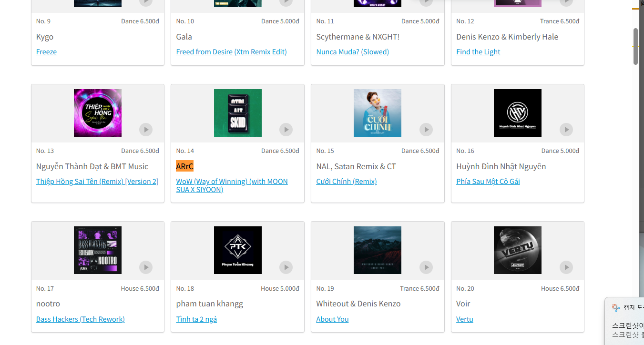The height and width of the screenshot is (345, 644).
Task: Open the Find the Light link
Action: point(478,52)
